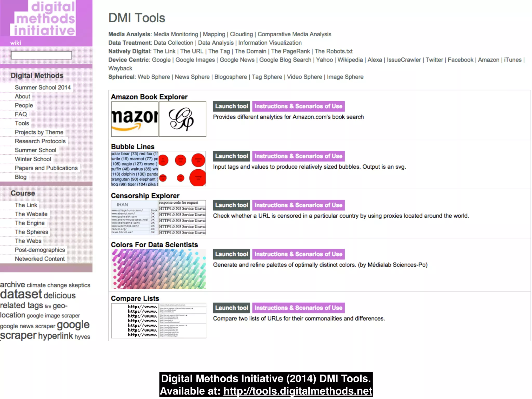Open the Information Visualization link
This screenshot has width=532, height=399.
click(x=270, y=43)
